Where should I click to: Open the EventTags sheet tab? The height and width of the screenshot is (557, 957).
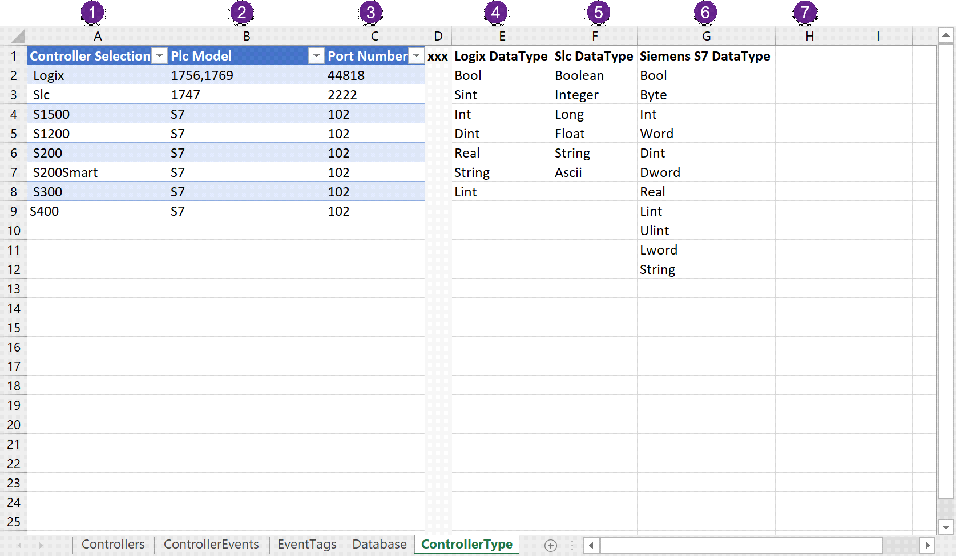(307, 544)
